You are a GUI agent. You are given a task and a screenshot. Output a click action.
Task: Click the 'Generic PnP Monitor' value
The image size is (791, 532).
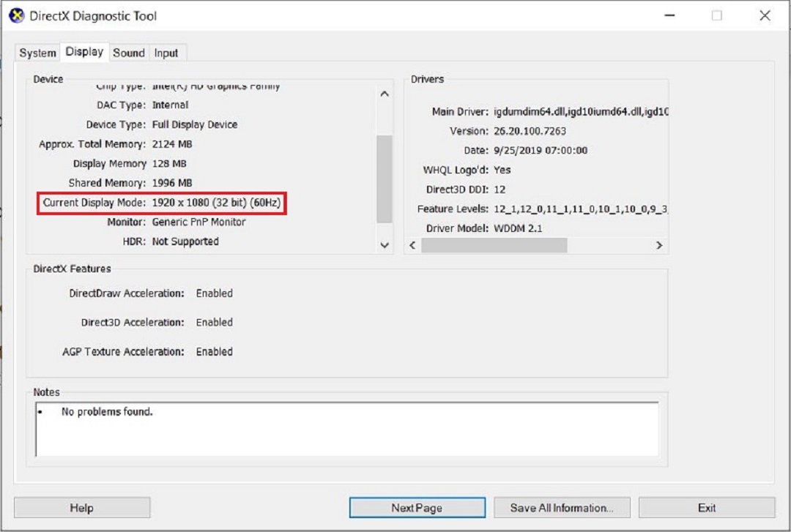(198, 222)
